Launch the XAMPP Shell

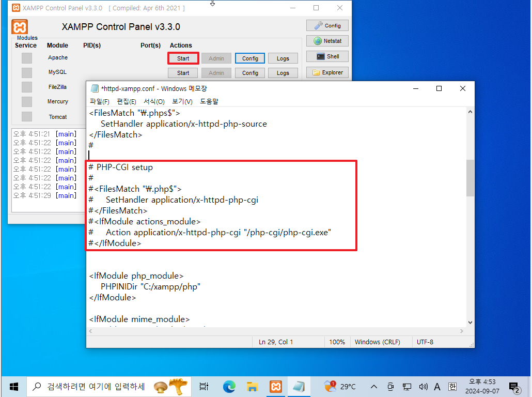click(327, 56)
